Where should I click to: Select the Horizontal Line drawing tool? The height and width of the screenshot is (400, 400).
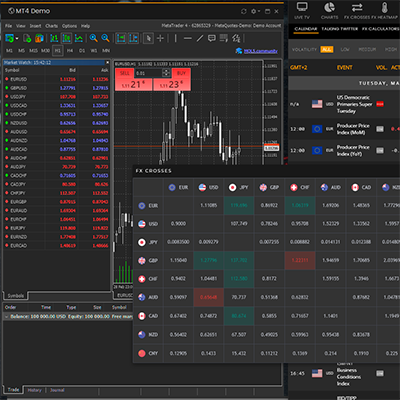[x=188, y=38]
